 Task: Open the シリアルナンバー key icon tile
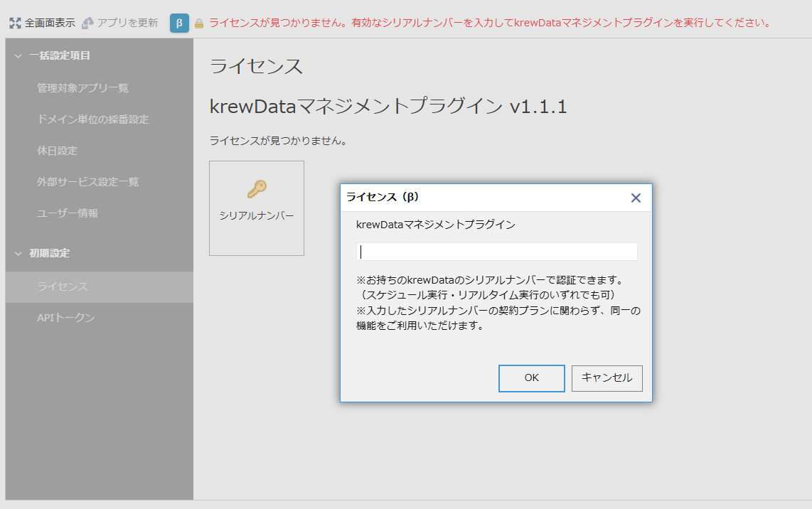(257, 208)
